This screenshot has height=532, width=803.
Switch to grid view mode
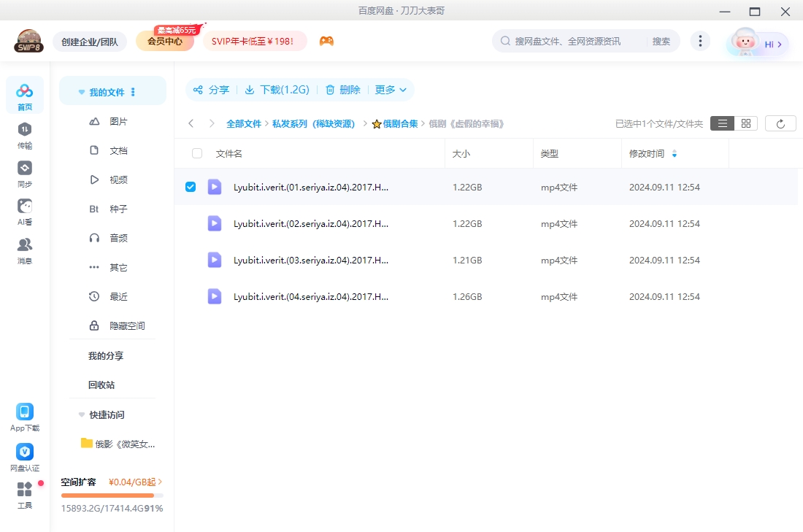(745, 123)
